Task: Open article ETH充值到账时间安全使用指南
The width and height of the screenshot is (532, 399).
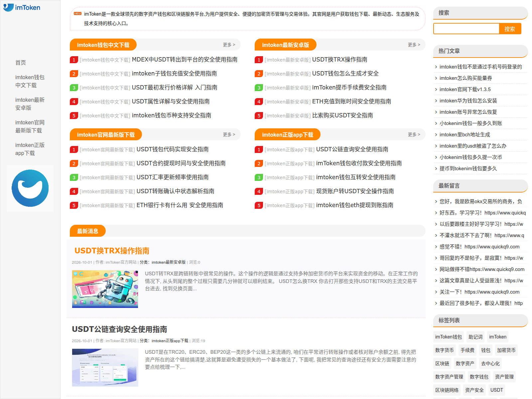Action: tap(352, 101)
